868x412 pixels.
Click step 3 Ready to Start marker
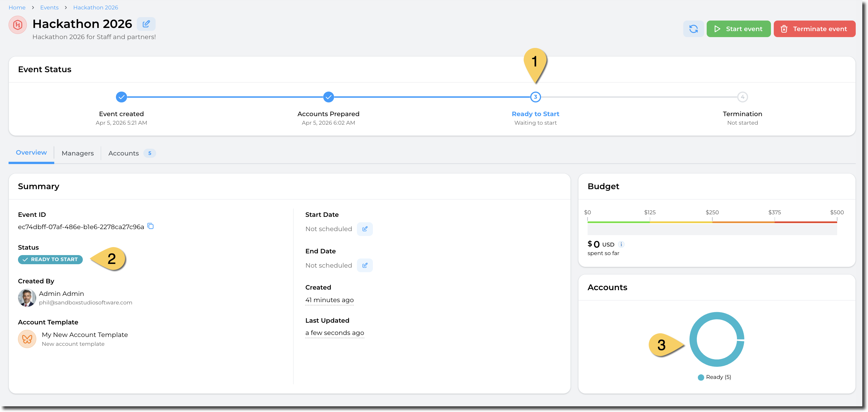(x=535, y=97)
